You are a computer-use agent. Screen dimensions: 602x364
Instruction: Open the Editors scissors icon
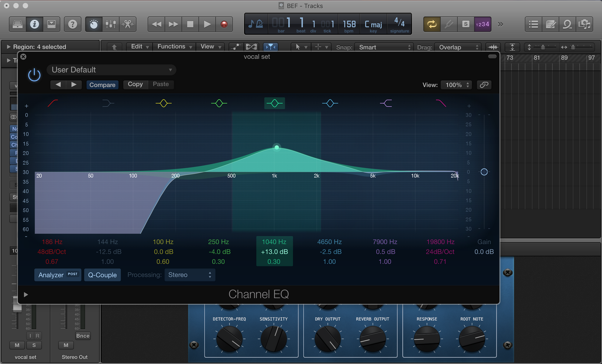point(128,24)
